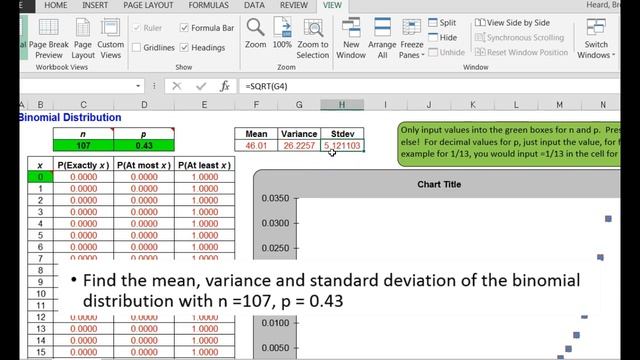
Task: Click chart axis label 0.0300
Action: click(x=275, y=223)
